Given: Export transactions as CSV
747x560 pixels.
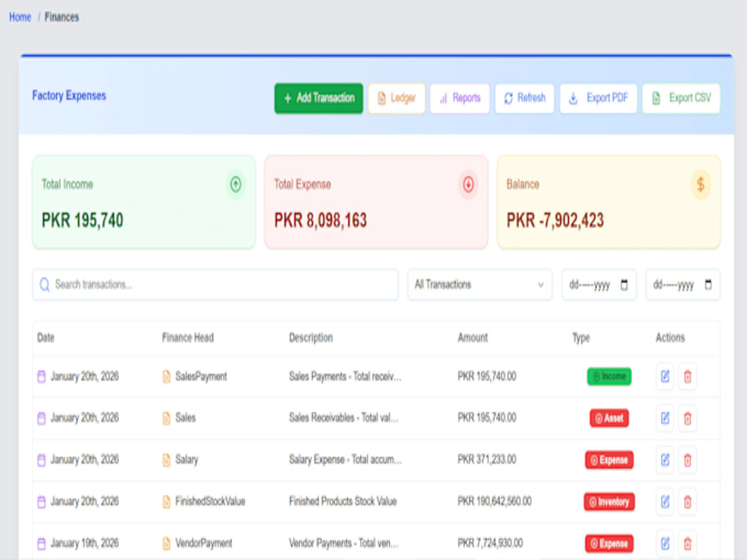Looking at the screenshot, I should (681, 98).
